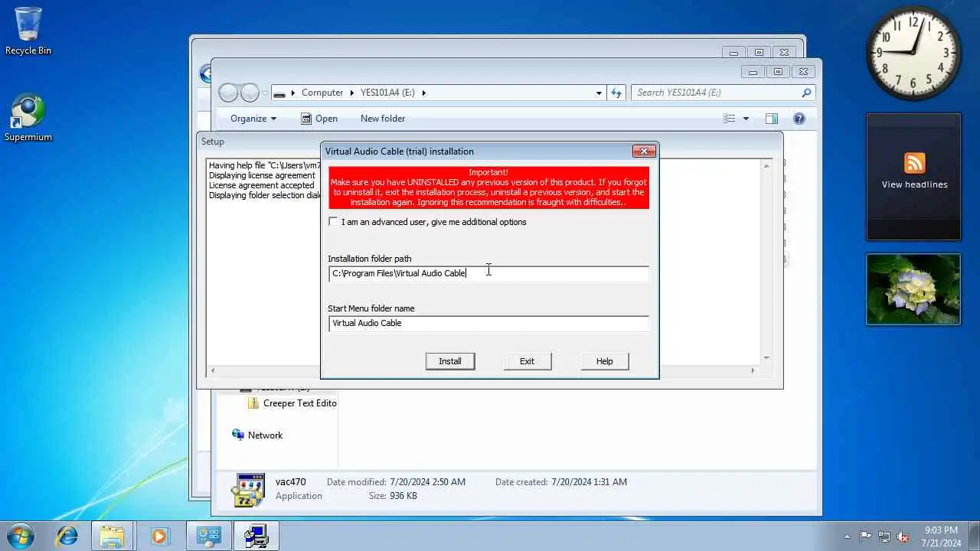This screenshot has height=551, width=980.
Task: Open Windows Explorer taskbar icon
Action: pos(112,536)
